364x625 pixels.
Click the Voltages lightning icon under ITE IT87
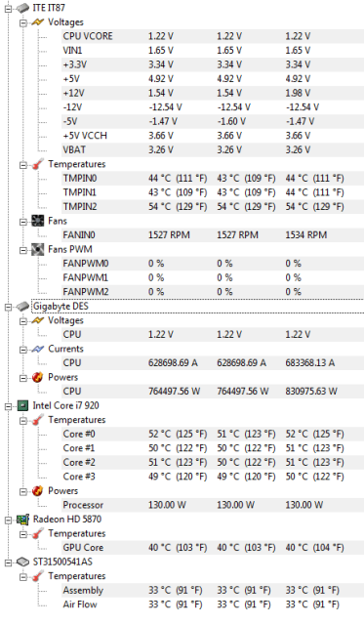point(38,22)
